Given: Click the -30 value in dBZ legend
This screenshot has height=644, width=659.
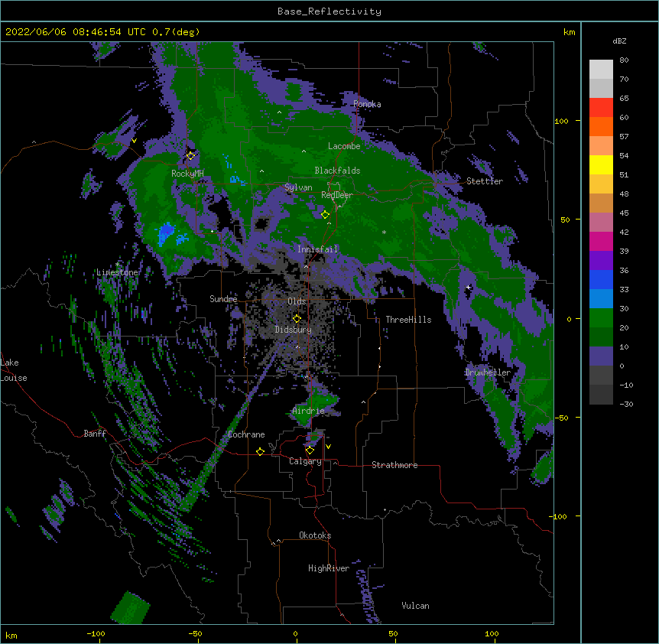Looking at the screenshot, I should pyautogui.click(x=626, y=405).
